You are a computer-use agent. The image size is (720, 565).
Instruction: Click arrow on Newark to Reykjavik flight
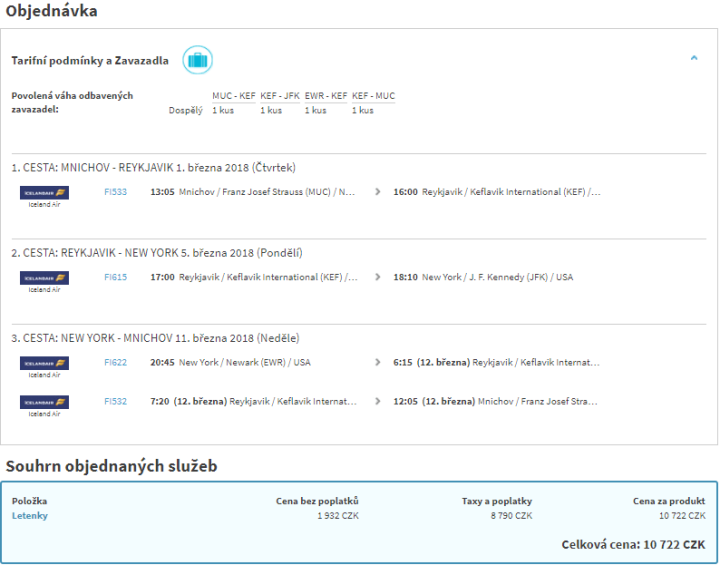point(377,362)
